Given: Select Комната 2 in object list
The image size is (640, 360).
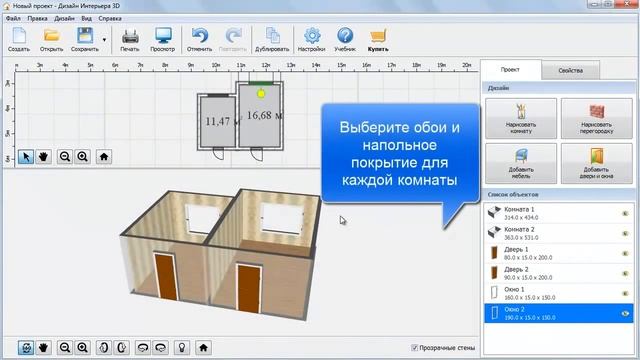Looking at the screenshot, I should 559,233.
